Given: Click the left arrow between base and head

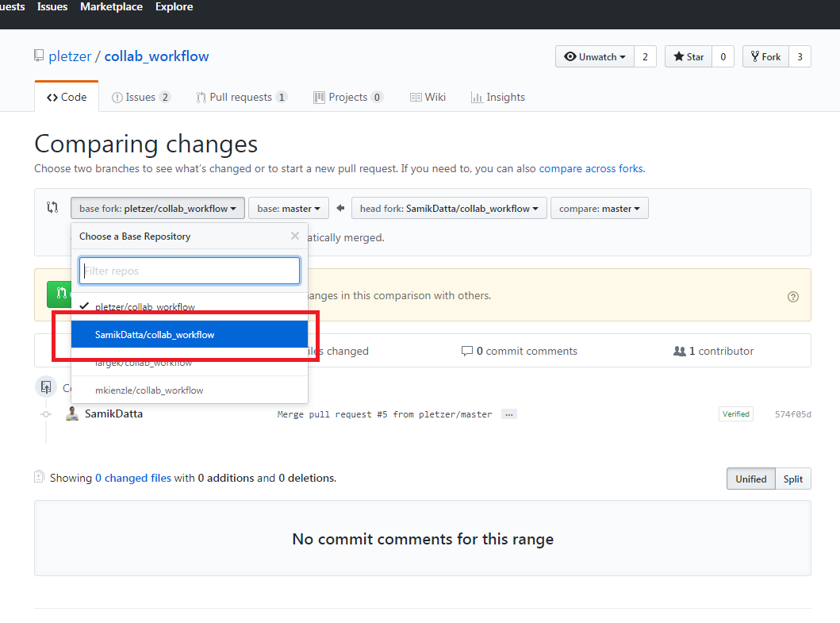Looking at the screenshot, I should pos(340,208).
